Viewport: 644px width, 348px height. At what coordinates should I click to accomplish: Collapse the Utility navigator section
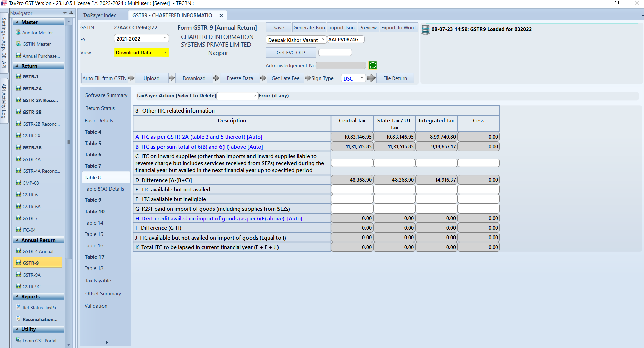tap(17, 329)
